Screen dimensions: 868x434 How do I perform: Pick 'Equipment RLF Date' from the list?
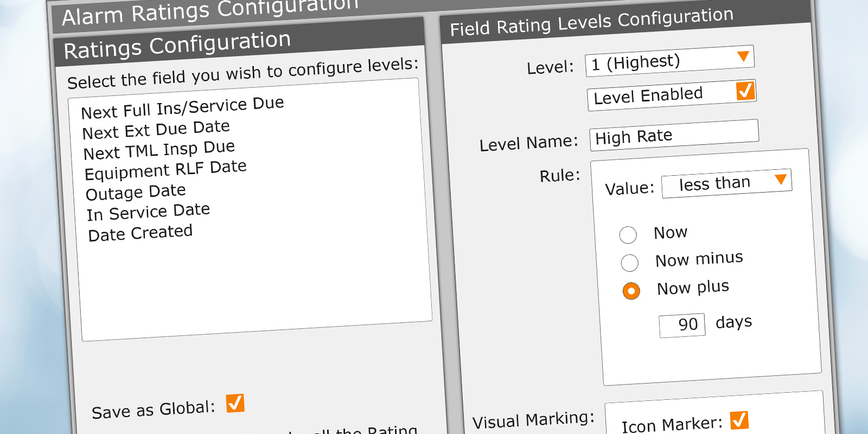[165, 170]
